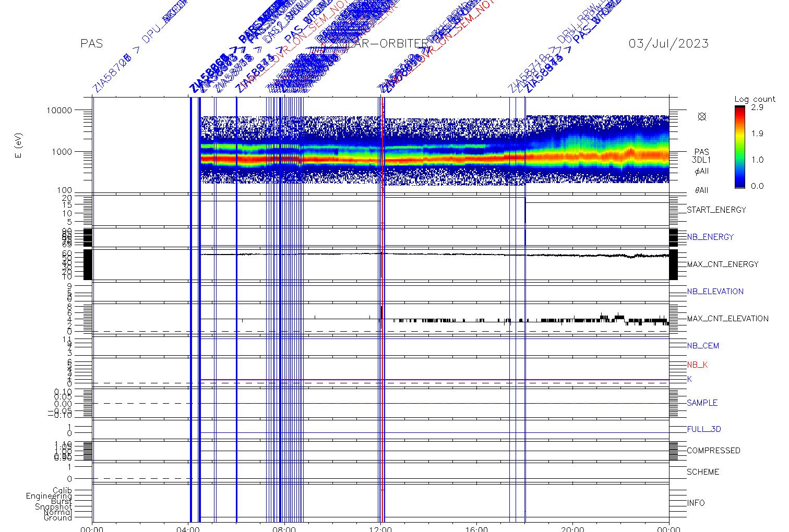Image resolution: width=789 pixels, height=532 pixels.
Task: Click the 2.9 colorbar maximum value
Action: pyautogui.click(x=757, y=107)
